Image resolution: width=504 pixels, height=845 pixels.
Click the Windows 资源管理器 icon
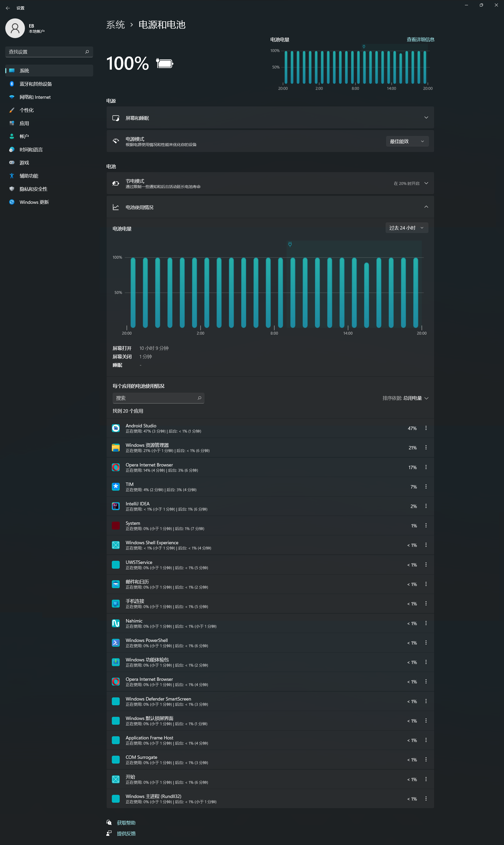[x=116, y=448]
